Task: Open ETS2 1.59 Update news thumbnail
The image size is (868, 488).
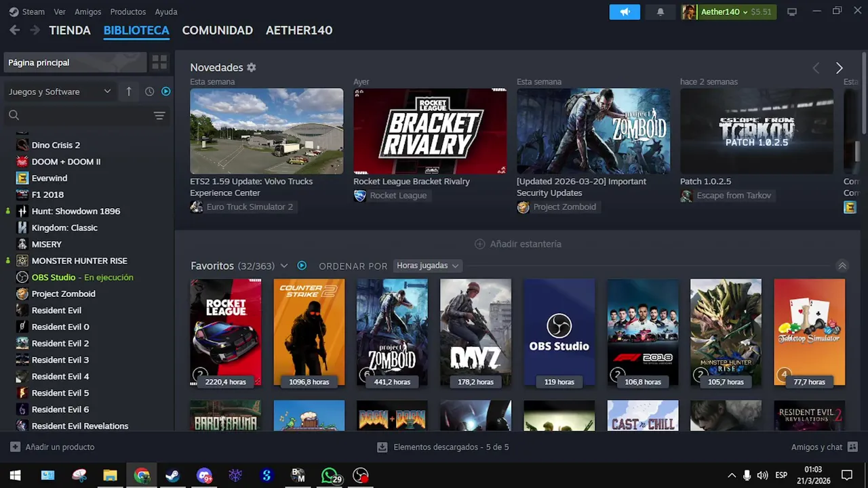Action: tap(267, 131)
